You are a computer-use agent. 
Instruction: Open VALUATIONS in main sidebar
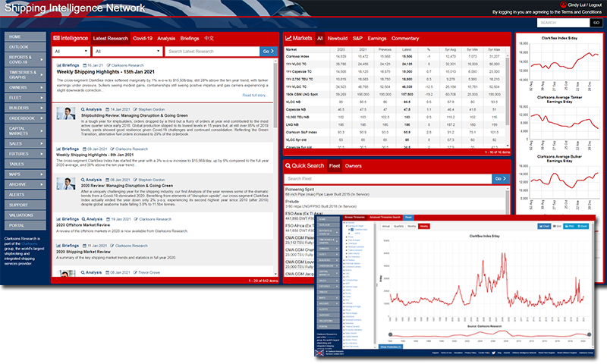point(25,215)
